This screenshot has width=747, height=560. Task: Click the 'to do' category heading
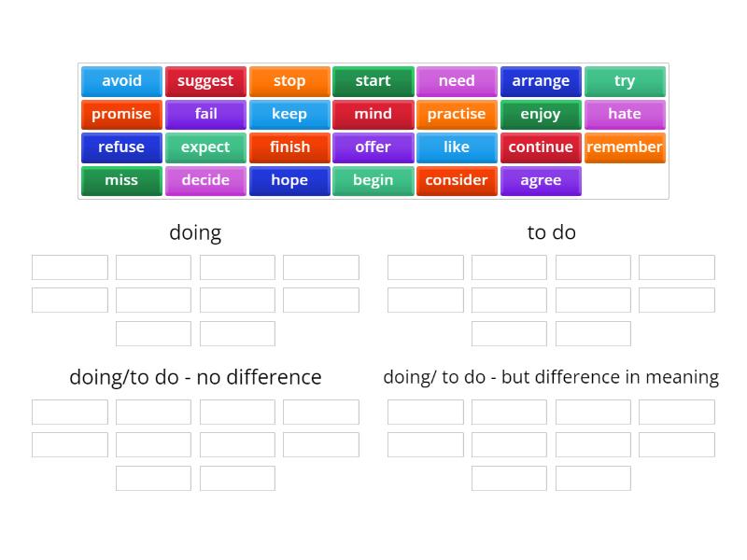tap(550, 232)
